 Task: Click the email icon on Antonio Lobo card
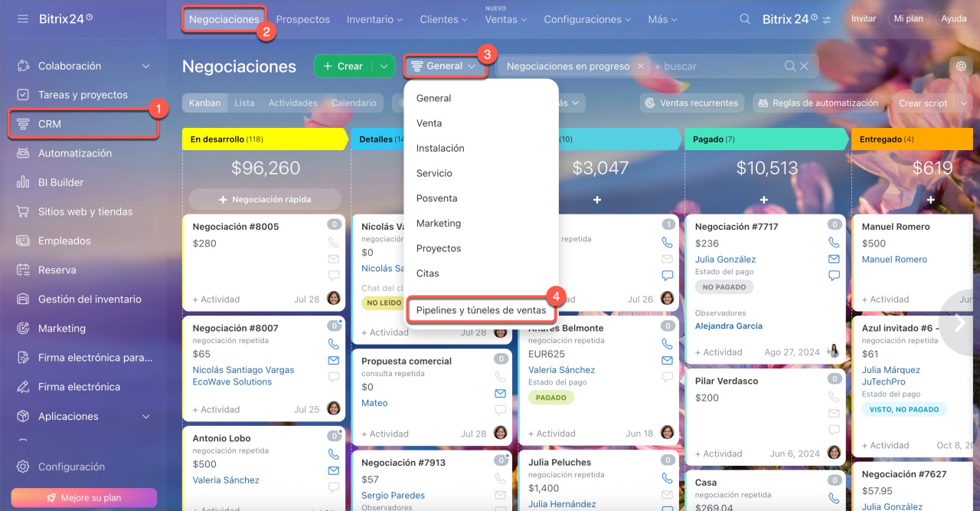pyautogui.click(x=333, y=470)
